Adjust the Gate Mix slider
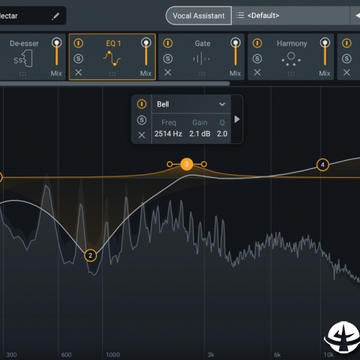The width and height of the screenshot is (360, 360). [x=235, y=53]
